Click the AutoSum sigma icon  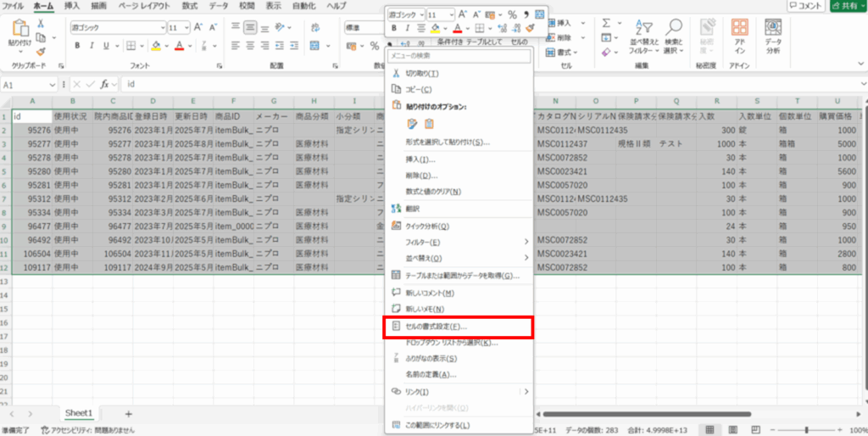[606, 23]
